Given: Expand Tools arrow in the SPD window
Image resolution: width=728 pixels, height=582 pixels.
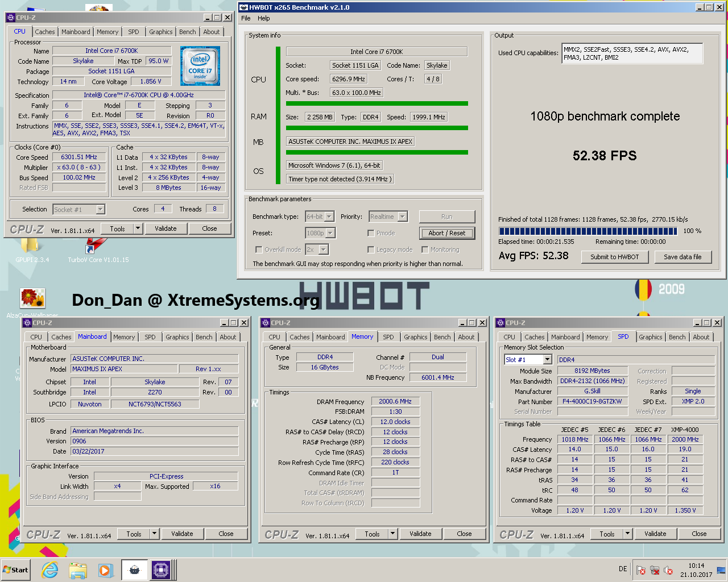Looking at the screenshot, I should [627, 534].
